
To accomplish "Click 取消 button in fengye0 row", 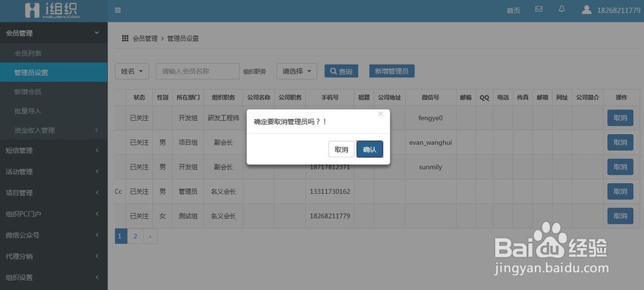I will (x=620, y=118).
